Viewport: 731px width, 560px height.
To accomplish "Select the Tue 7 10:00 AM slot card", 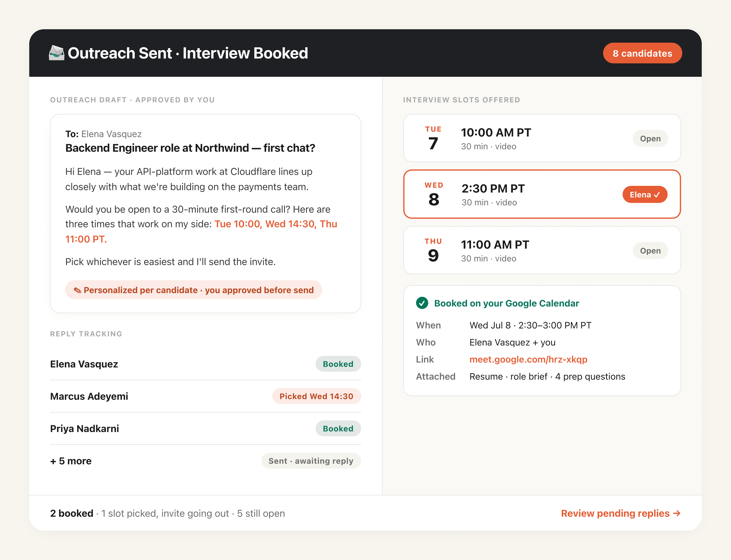I will 542,138.
